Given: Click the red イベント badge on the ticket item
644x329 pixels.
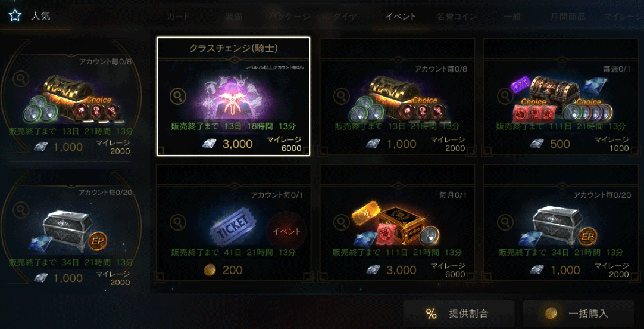Looking at the screenshot, I should [x=286, y=231].
